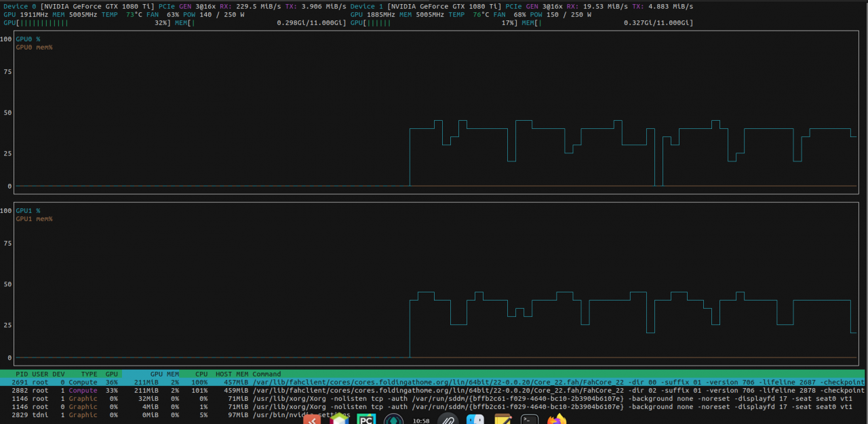The height and width of the screenshot is (424, 868).
Task: Click the GPU 1885MHz clock value
Action: 372,14
